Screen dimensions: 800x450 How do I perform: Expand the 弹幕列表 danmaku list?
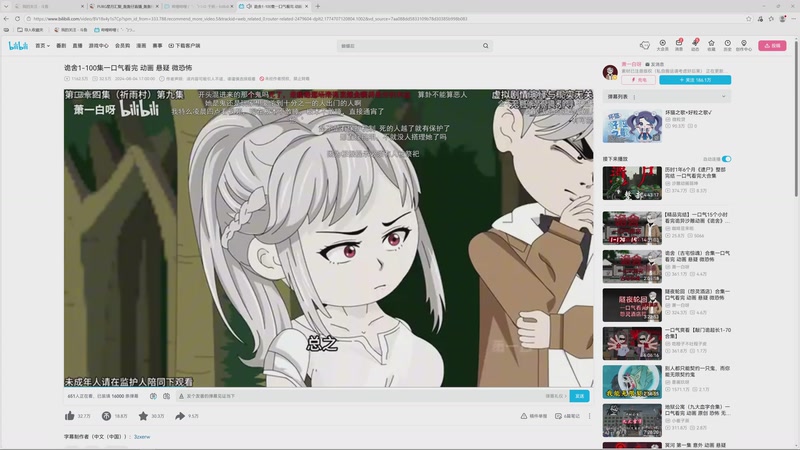coord(666,96)
